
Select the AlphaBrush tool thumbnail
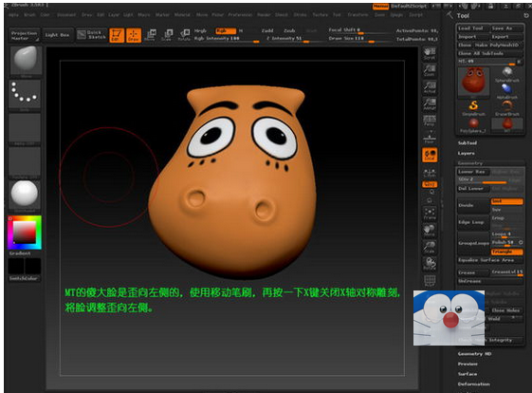(x=507, y=91)
